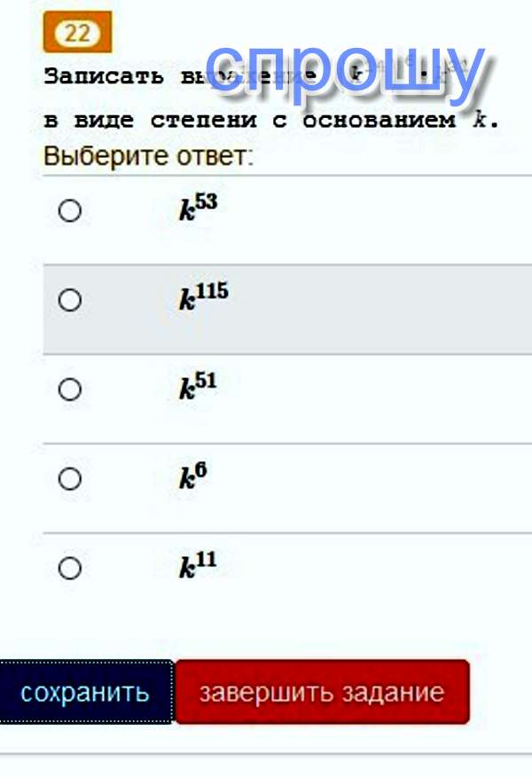Mark the radio button for k to the 11th
532x777 pixels.
pyautogui.click(x=70, y=568)
